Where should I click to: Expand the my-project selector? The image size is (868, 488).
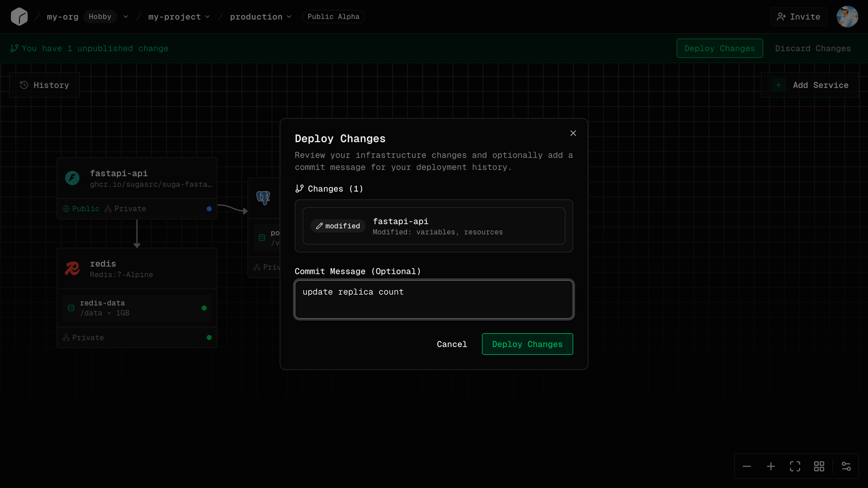coord(208,17)
